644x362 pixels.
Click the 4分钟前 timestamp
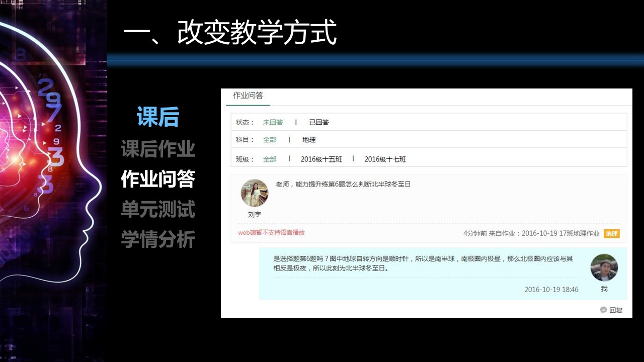tap(475, 233)
